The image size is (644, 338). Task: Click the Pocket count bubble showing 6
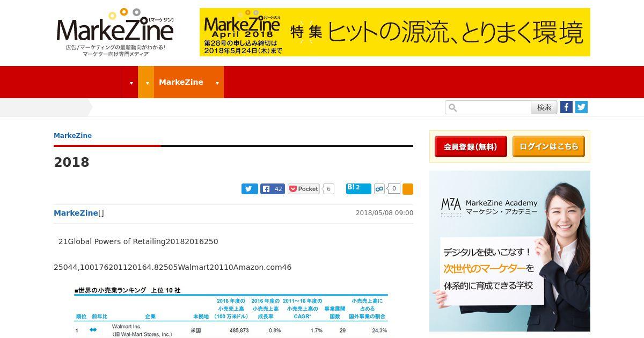pos(328,189)
